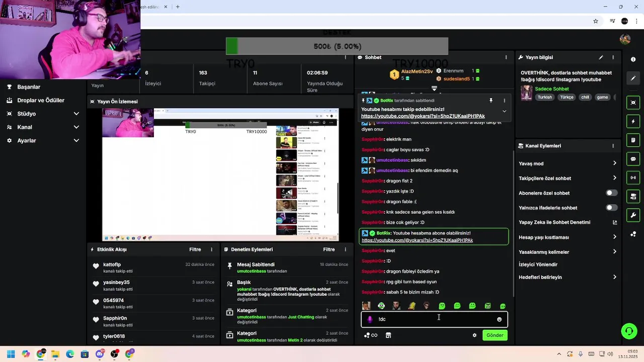Click the purple microphone icon in chat input
This screenshot has height=362, width=644.
(370, 319)
